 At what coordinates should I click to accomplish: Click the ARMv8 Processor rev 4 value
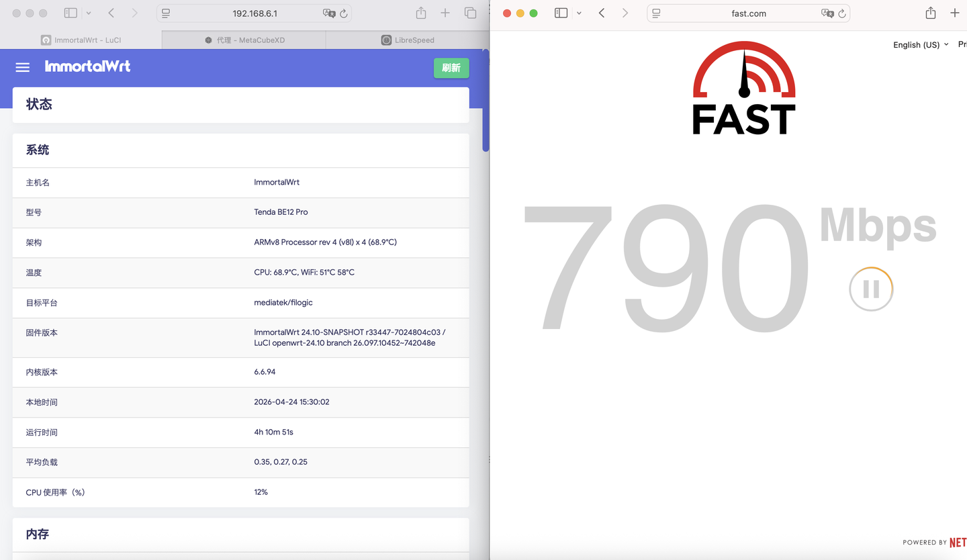click(x=325, y=242)
